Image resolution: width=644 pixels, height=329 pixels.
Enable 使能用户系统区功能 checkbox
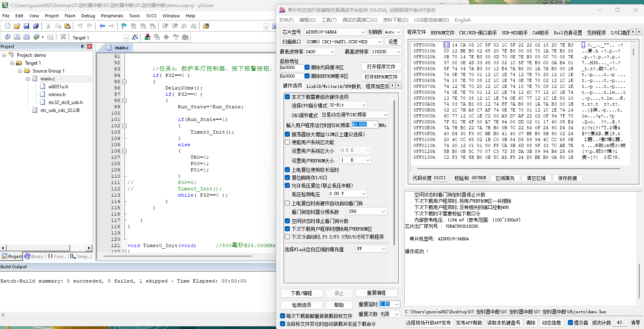pos(287,142)
